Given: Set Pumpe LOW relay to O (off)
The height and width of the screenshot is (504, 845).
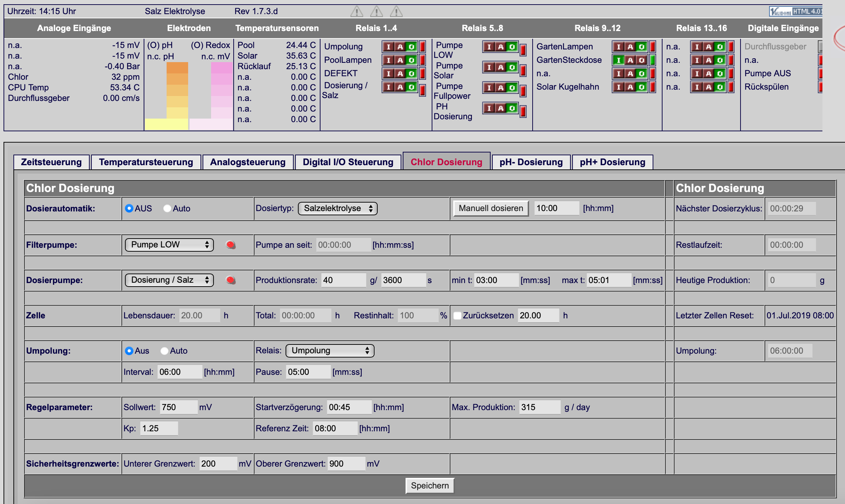Looking at the screenshot, I should 512,47.
